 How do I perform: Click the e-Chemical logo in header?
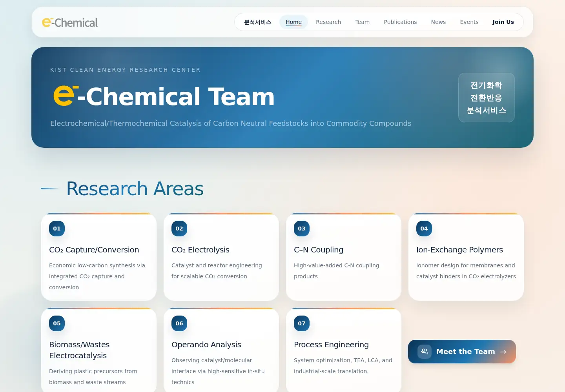coord(70,22)
